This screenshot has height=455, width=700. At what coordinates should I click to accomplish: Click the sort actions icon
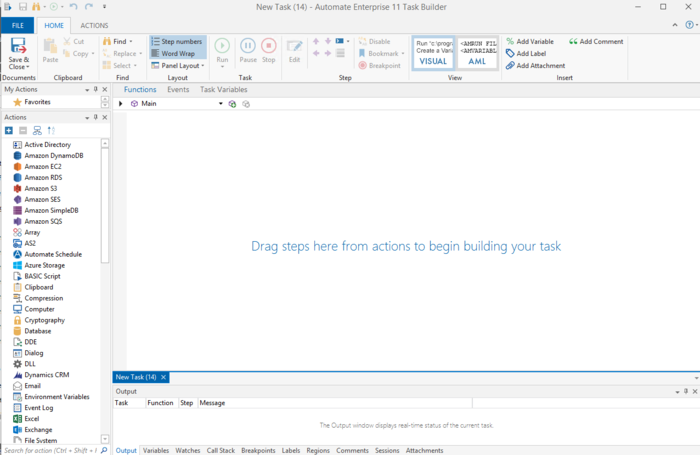[x=51, y=130]
